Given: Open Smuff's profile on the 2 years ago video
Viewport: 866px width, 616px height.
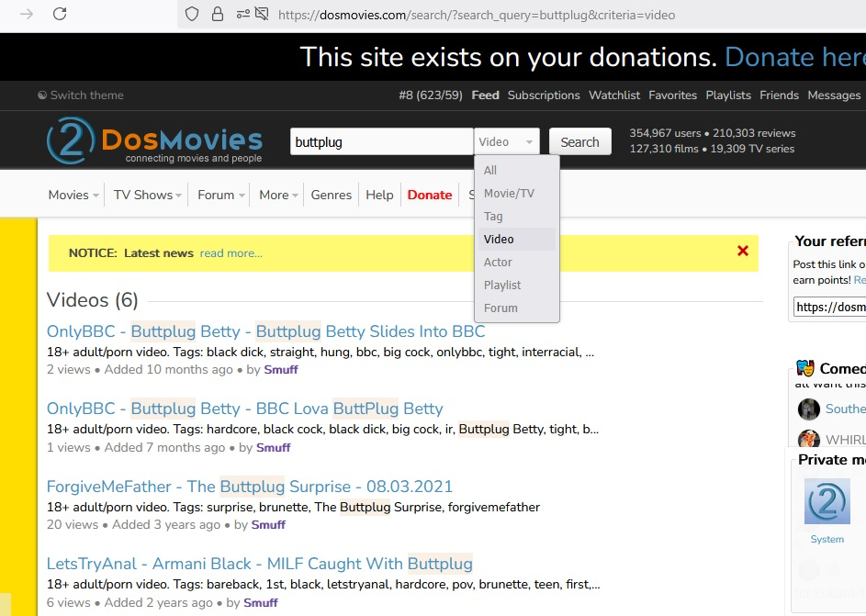Looking at the screenshot, I should click(x=261, y=602).
